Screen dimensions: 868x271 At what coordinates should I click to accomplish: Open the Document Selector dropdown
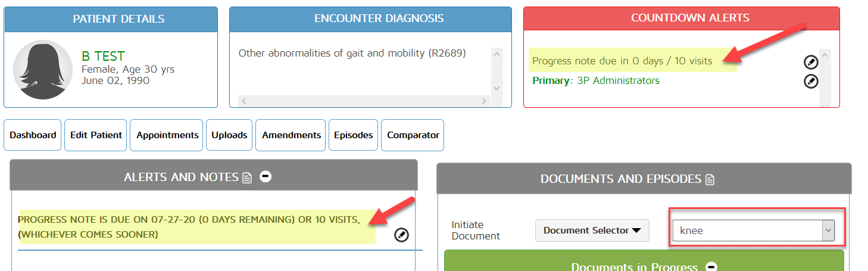click(592, 230)
